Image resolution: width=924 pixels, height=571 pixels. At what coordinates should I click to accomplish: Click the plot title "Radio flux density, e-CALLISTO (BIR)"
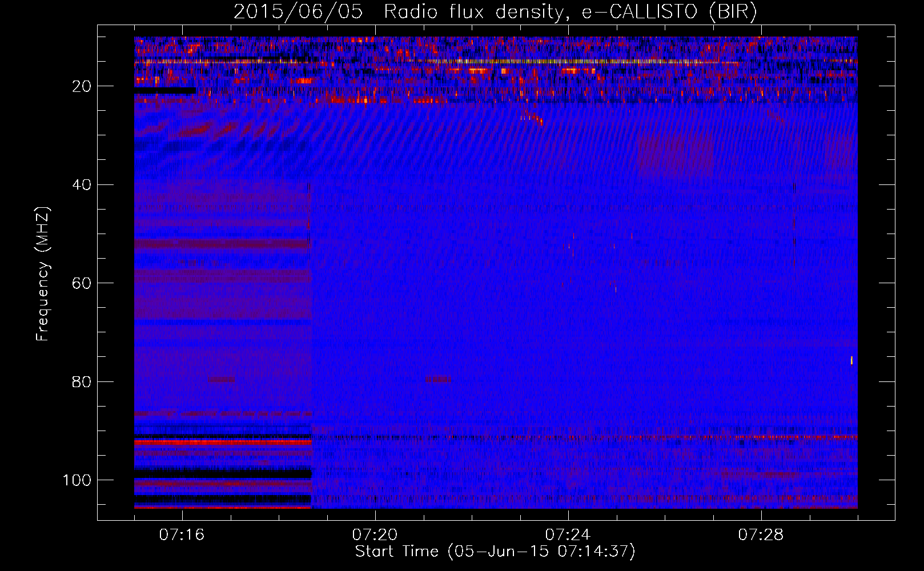tap(571, 12)
